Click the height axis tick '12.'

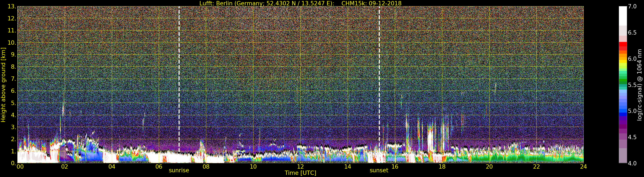[x=12, y=18]
